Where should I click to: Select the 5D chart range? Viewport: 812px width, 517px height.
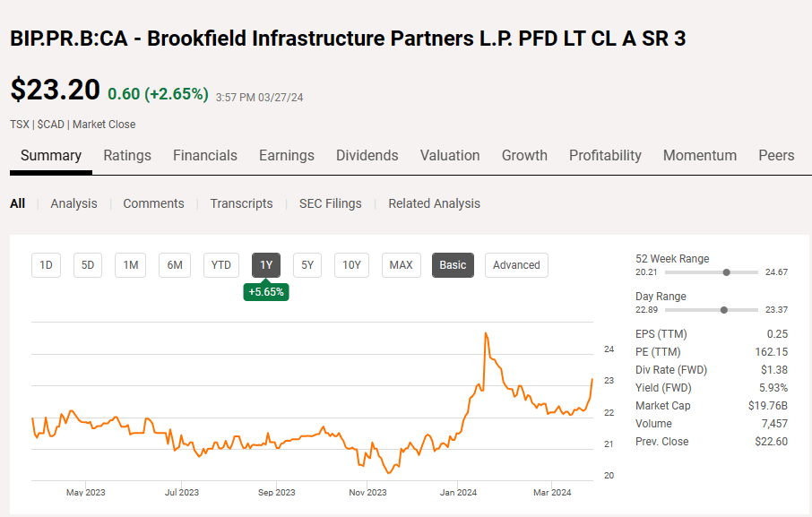88,264
